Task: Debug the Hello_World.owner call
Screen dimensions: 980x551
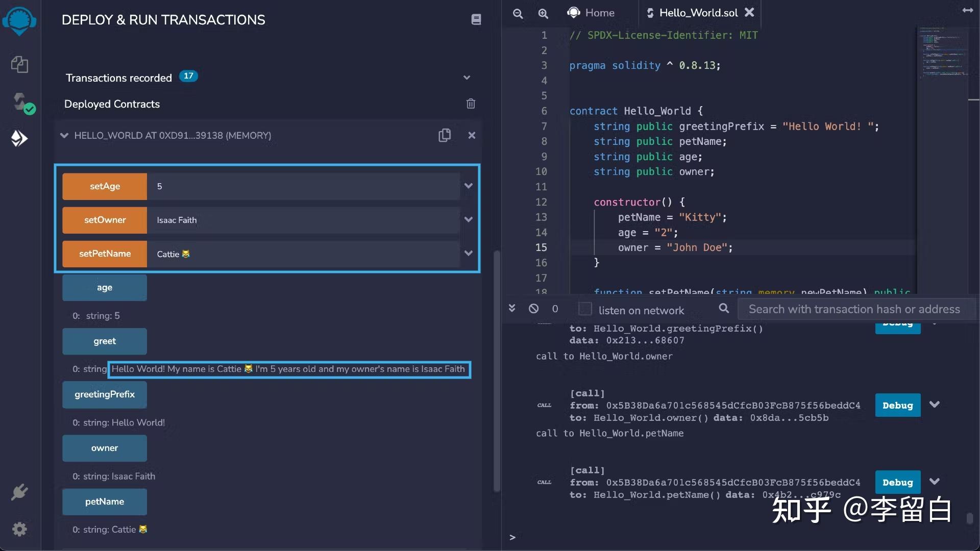Action: [897, 406]
